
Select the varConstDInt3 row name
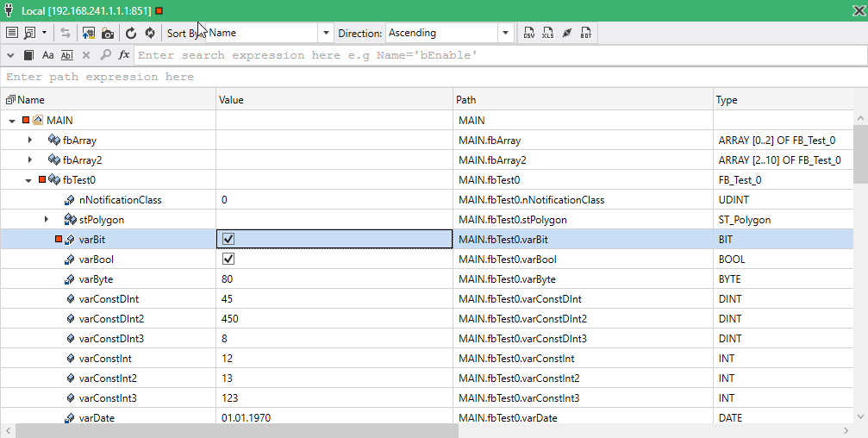111,338
